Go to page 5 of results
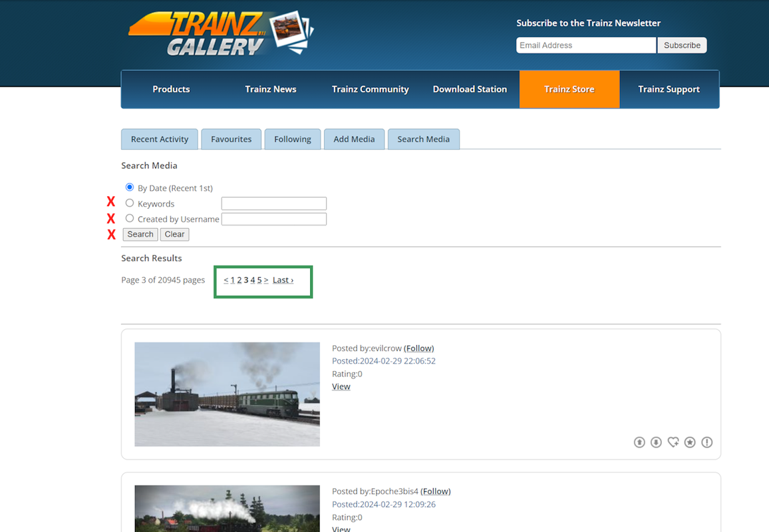769x532 pixels. tap(259, 280)
